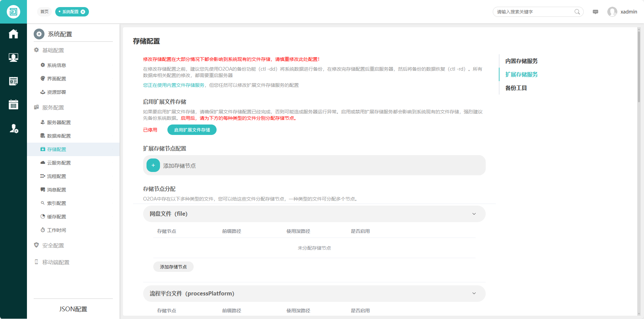
Task: Click the 流程配置 workflow icon
Action: pyautogui.click(x=43, y=176)
